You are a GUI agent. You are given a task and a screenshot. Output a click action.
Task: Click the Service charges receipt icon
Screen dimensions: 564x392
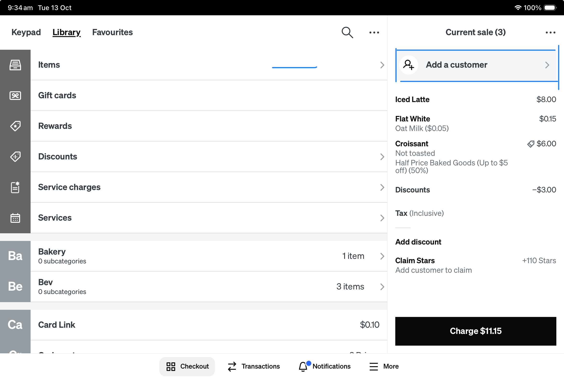(15, 187)
